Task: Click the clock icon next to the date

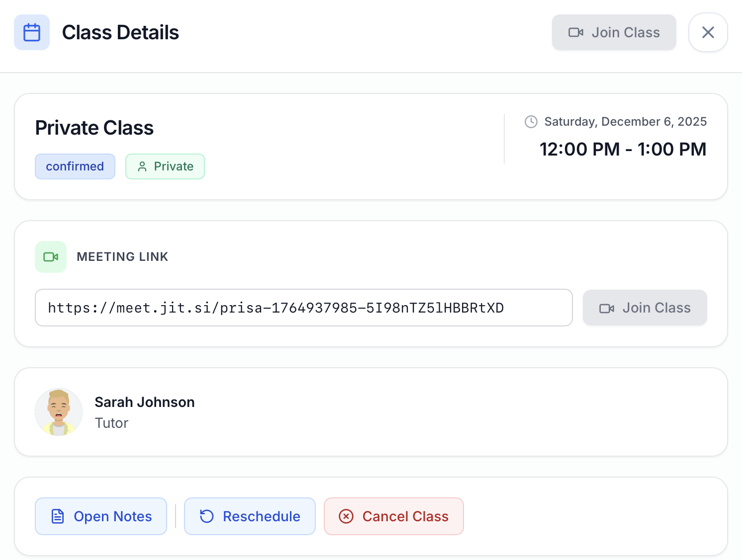Action: (531, 122)
